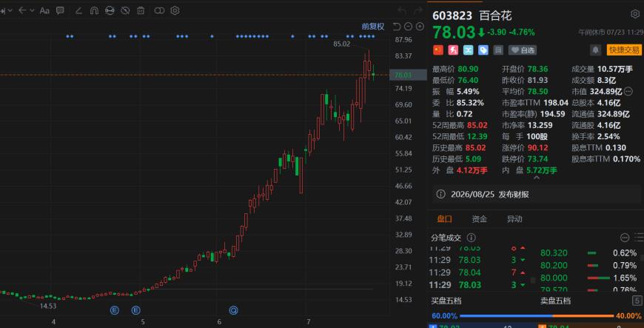Click the 5-level depth toggle icon
The width and height of the screenshot is (644, 328).
pyautogui.click(x=637, y=301)
